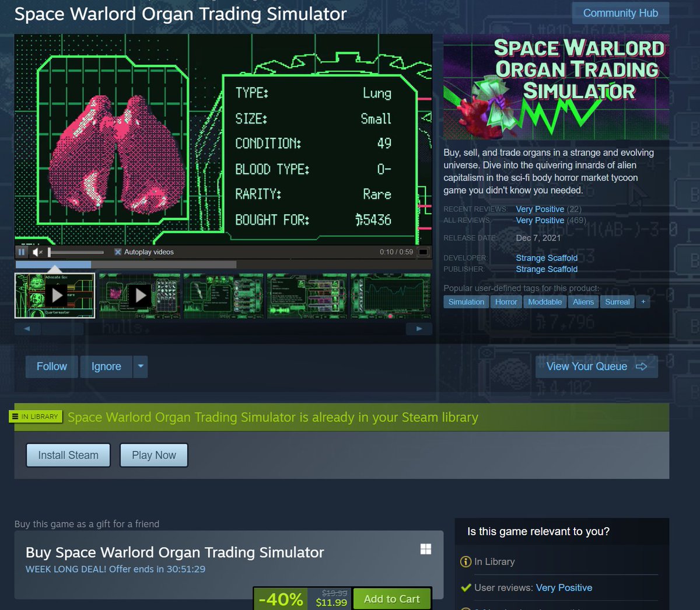Uncheck the Autoplay videos checkbox
Viewport: 700px width, 610px height.
point(118,252)
